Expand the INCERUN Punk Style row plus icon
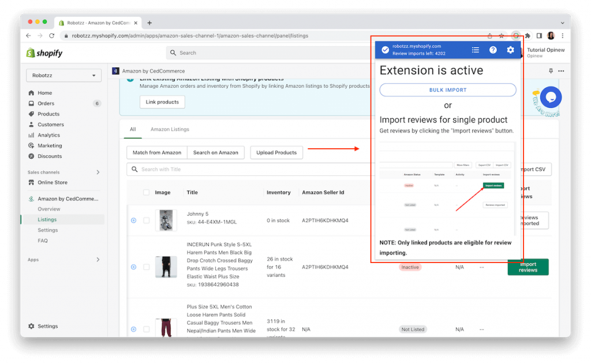This screenshot has height=364, width=591. point(133,267)
